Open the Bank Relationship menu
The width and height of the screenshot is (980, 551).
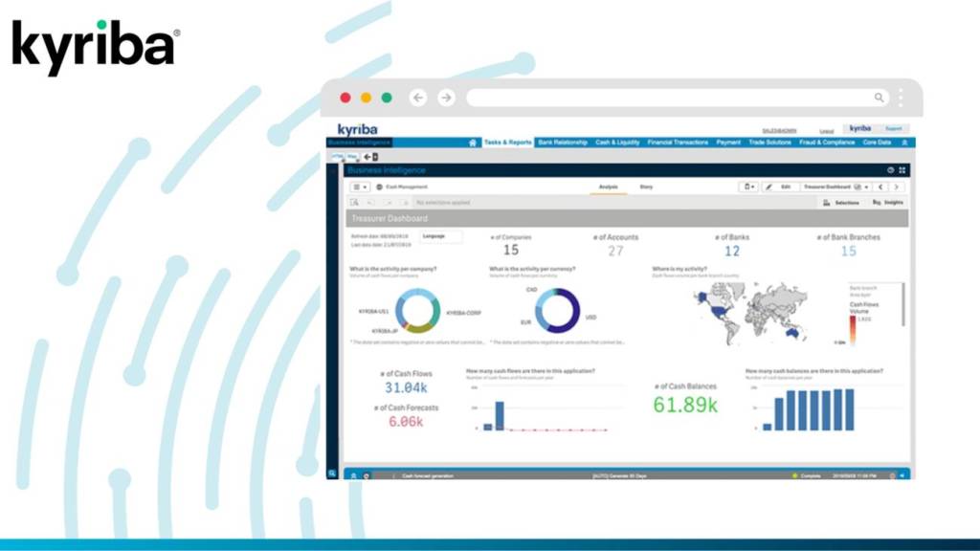[562, 143]
